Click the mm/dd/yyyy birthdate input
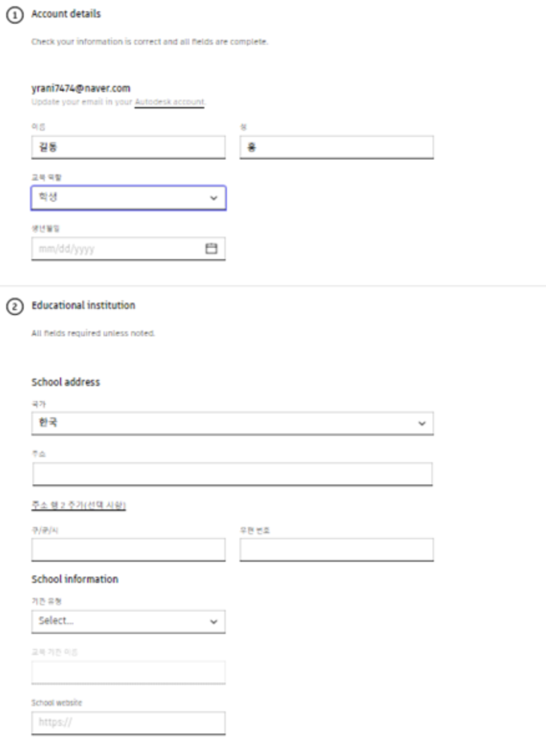Screen dimensions: 546x756 [x=128, y=248]
